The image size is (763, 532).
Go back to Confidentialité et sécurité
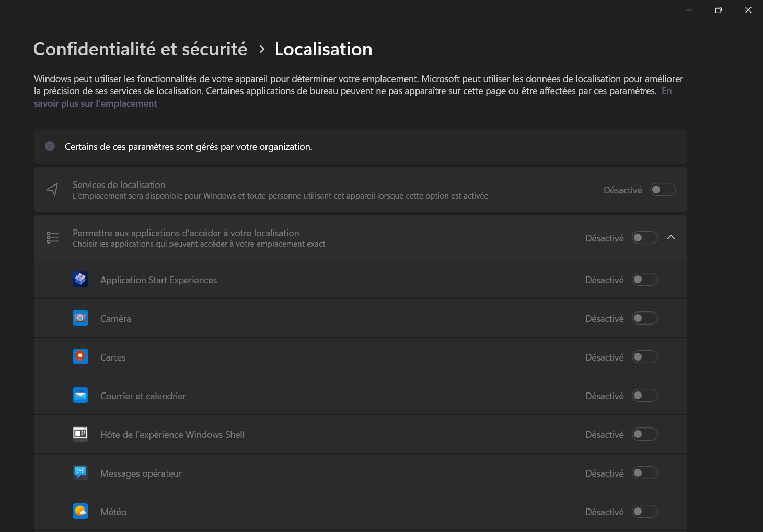pos(140,49)
